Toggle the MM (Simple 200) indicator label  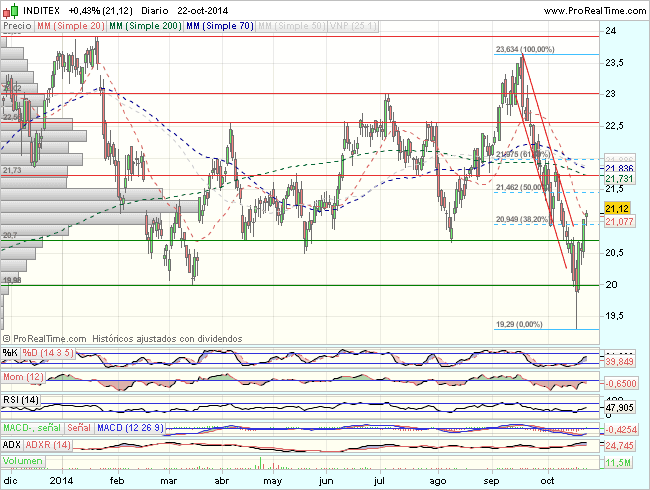coord(145,26)
